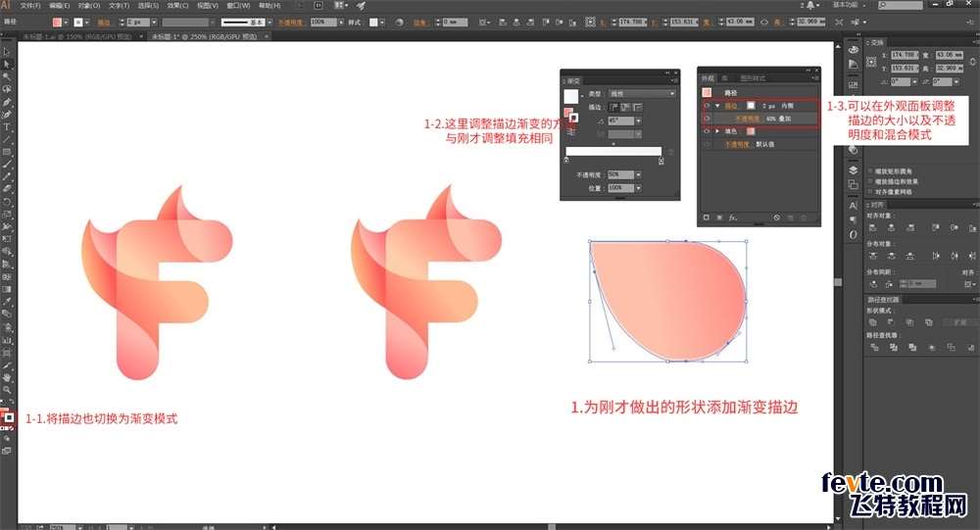Open gradient stop position 位置 dropdown
This screenshot has height=530, width=980.
(638, 188)
